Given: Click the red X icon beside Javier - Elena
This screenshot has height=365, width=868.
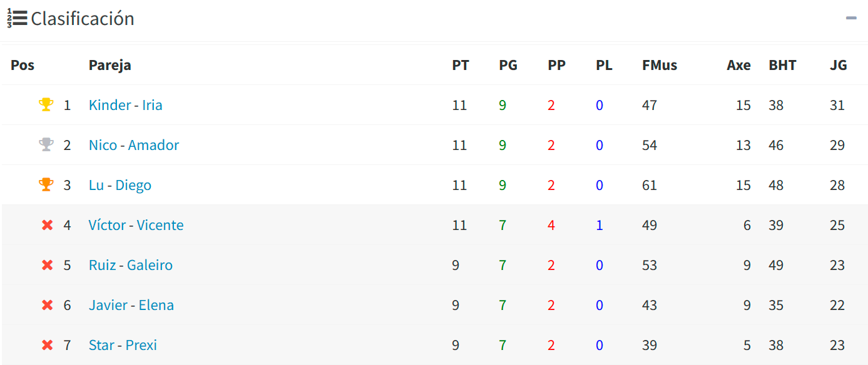Looking at the screenshot, I should (x=47, y=304).
